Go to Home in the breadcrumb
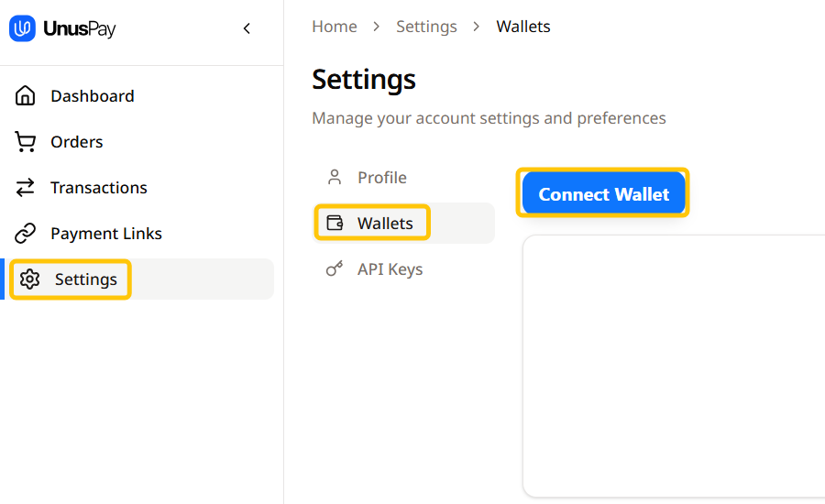The image size is (825, 504). [335, 27]
